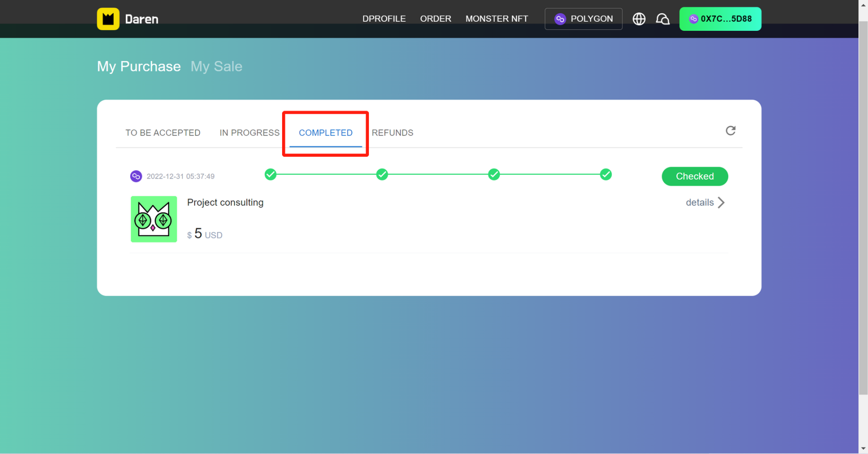868x454 pixels.
Task: Click the Project consulting monster thumbnail
Action: click(x=154, y=219)
